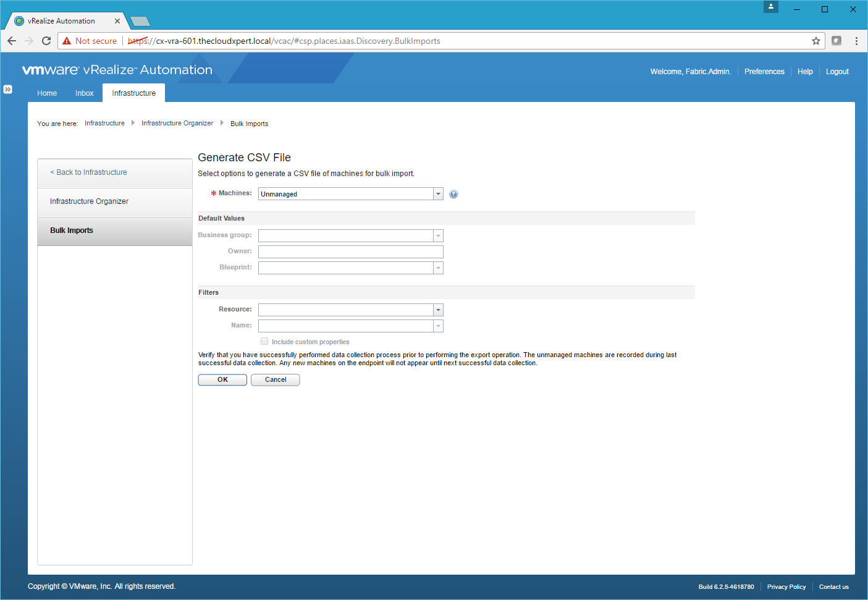
Task: Close the vRealize Automation browser tab
Action: click(x=117, y=21)
